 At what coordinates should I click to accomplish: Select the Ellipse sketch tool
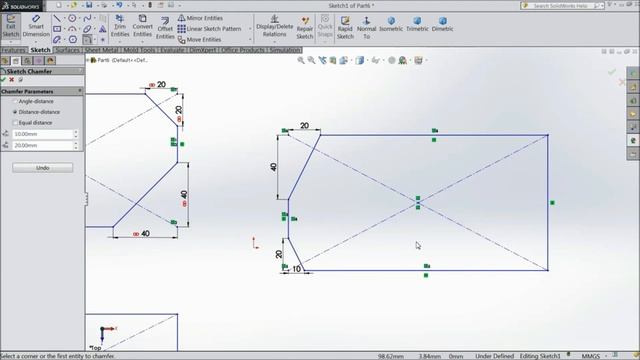coord(87,29)
